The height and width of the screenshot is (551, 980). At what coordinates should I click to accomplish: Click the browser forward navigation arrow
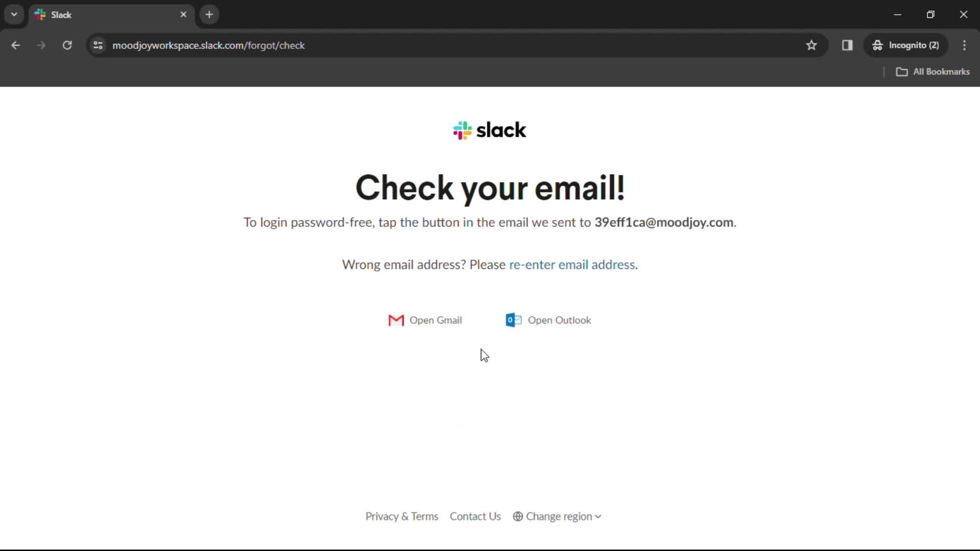[x=40, y=45]
